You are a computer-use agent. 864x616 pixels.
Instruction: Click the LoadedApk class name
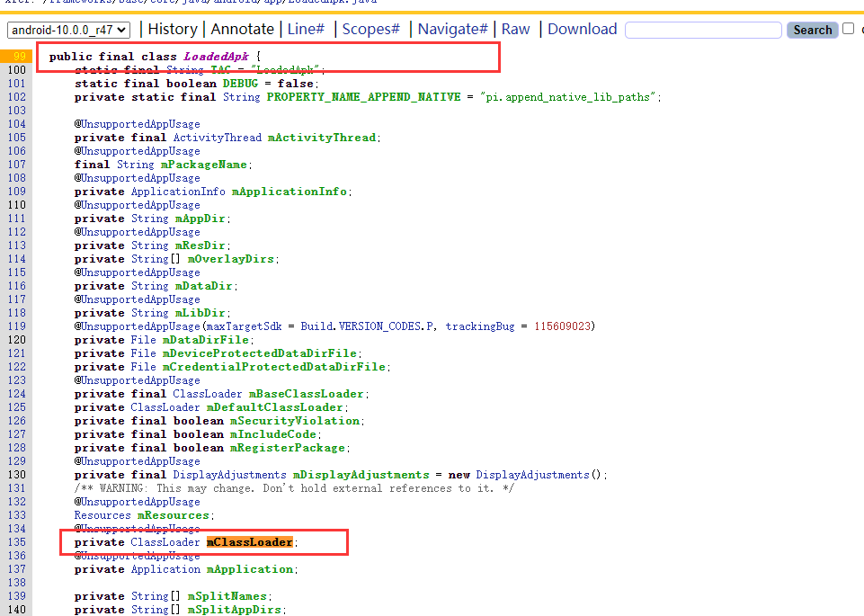[x=216, y=57]
